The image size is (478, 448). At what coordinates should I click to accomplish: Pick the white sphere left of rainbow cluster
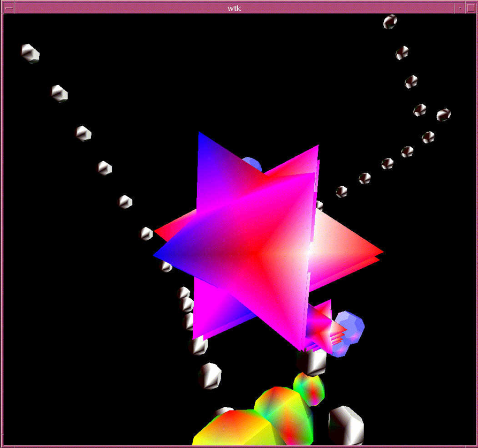pyautogui.click(x=209, y=376)
